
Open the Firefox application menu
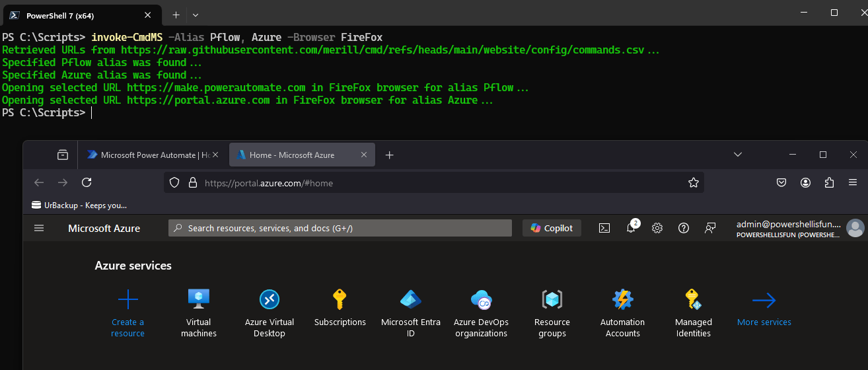pos(853,182)
